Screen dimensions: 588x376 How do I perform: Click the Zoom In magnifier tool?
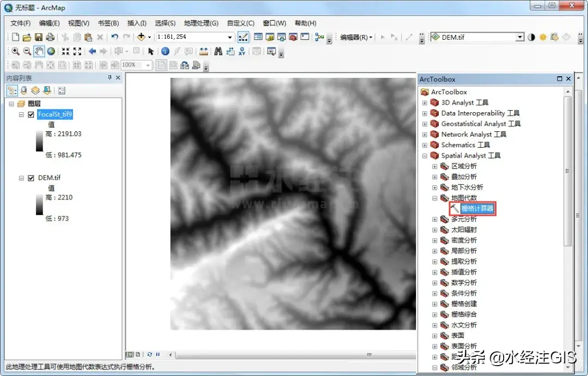click(15, 51)
